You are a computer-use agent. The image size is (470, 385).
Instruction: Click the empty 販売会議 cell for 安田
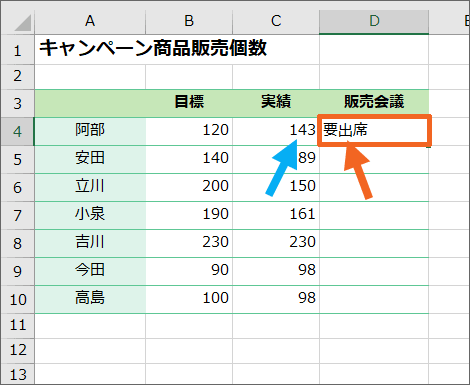point(374,159)
